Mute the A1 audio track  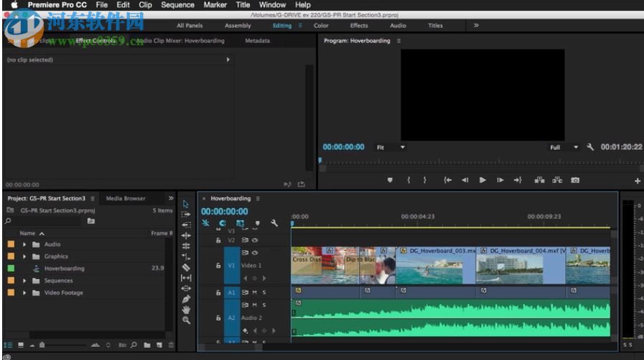pos(255,293)
